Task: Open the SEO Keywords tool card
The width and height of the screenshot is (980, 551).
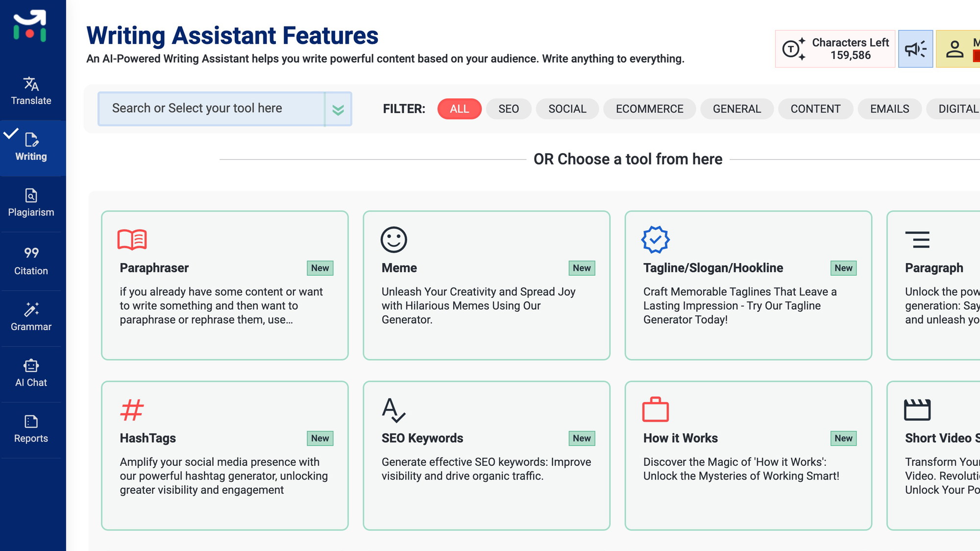Action: [486, 455]
